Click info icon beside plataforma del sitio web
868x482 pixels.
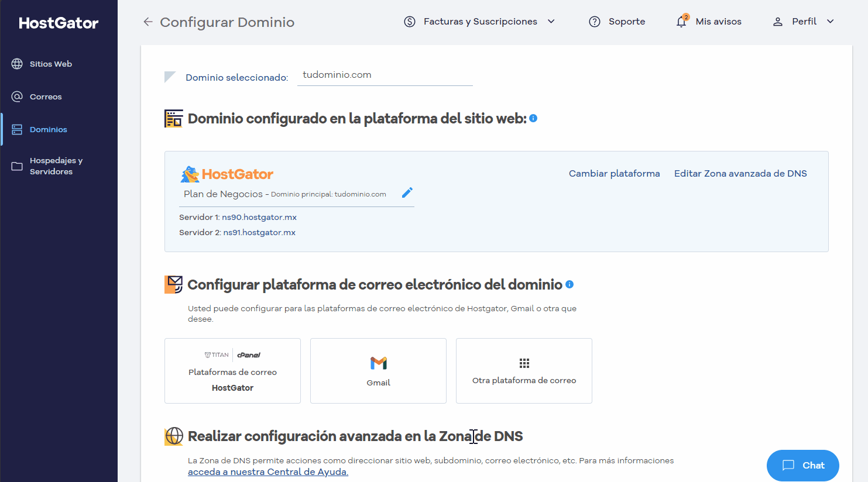point(533,118)
